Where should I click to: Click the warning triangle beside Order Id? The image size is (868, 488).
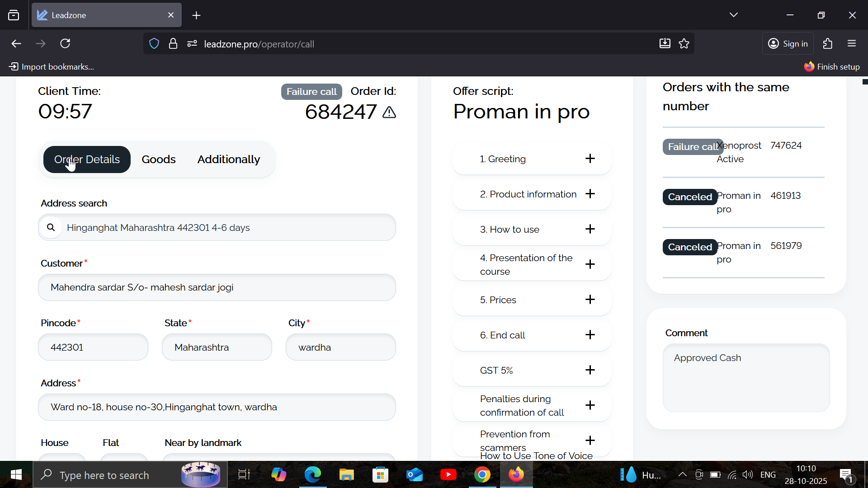[389, 113]
